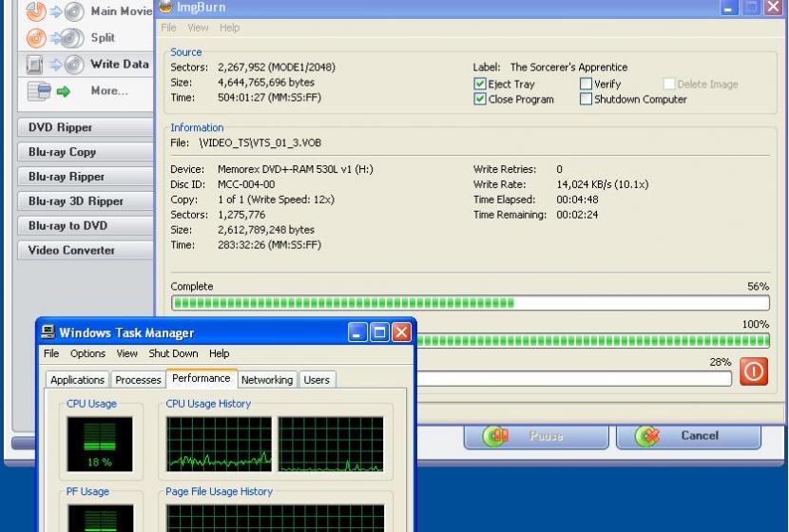
Task: Select the Main Movie copy mode icon
Action: pyautogui.click(x=55, y=11)
